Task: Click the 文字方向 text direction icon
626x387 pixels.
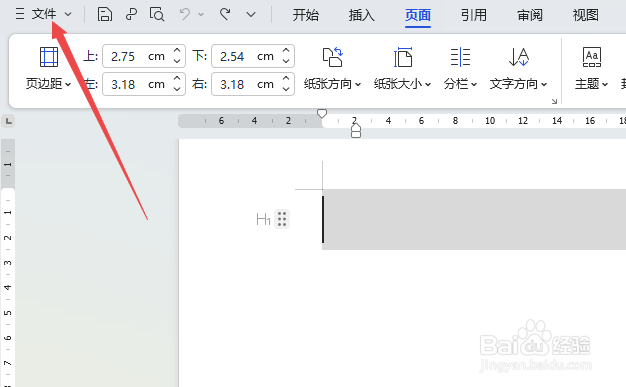Action: click(x=519, y=57)
